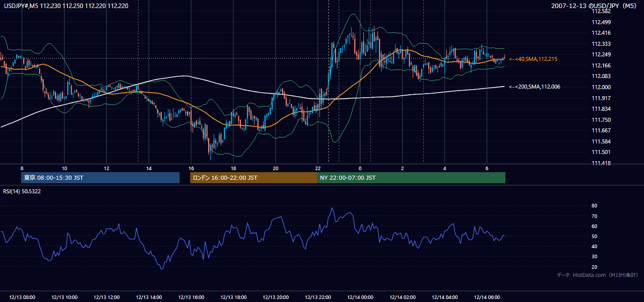The image size is (644, 302).
Task: Click the 12/14 00:00 time axis label
Action: pyautogui.click(x=360, y=297)
